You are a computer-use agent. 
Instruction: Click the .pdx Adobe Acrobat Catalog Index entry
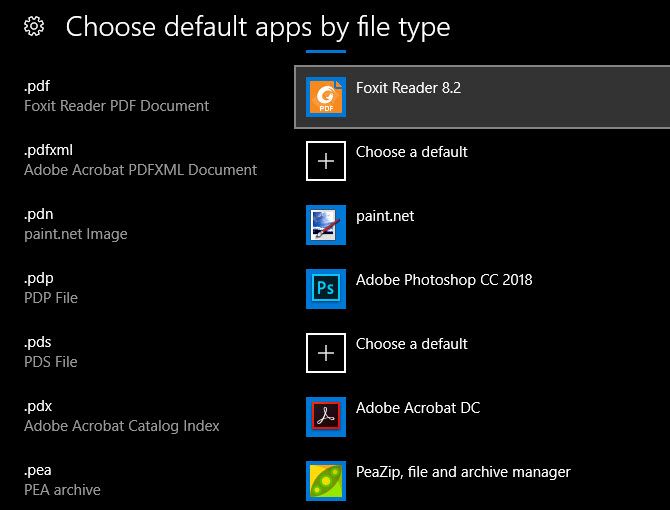point(122,416)
